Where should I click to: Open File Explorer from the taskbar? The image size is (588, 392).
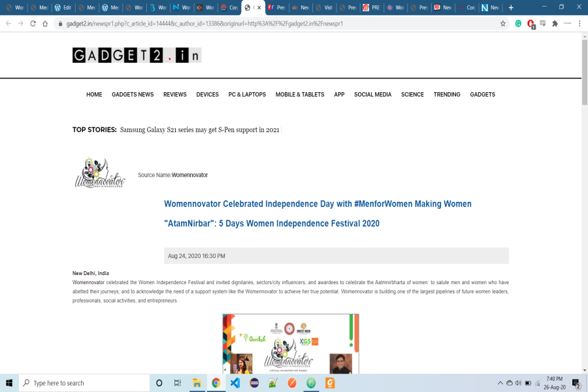(x=197, y=383)
